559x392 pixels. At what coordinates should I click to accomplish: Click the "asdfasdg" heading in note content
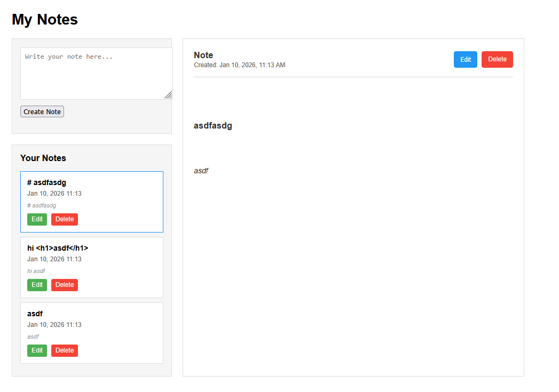point(213,126)
